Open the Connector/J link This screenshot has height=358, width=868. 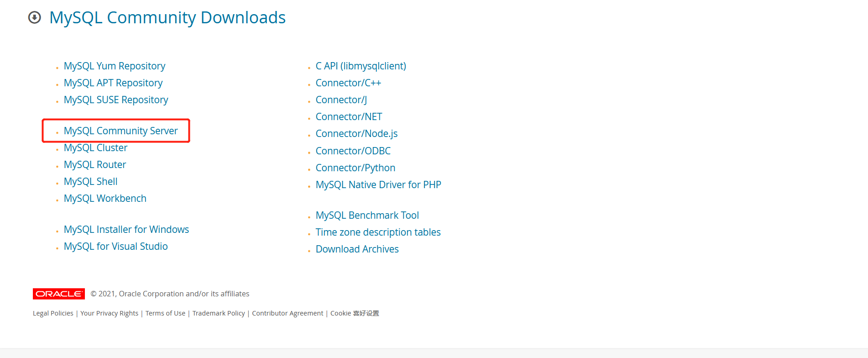pos(341,100)
